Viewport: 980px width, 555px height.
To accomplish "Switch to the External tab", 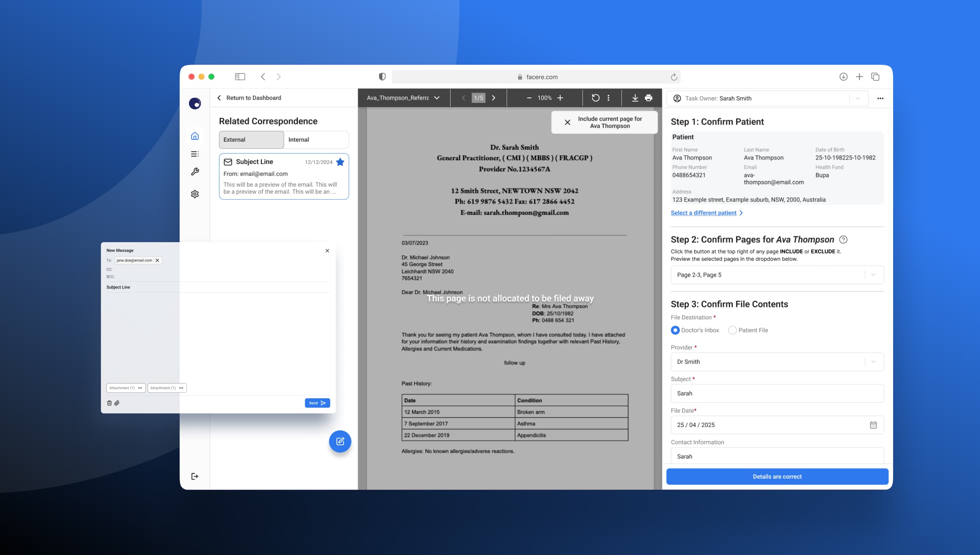I will point(251,139).
